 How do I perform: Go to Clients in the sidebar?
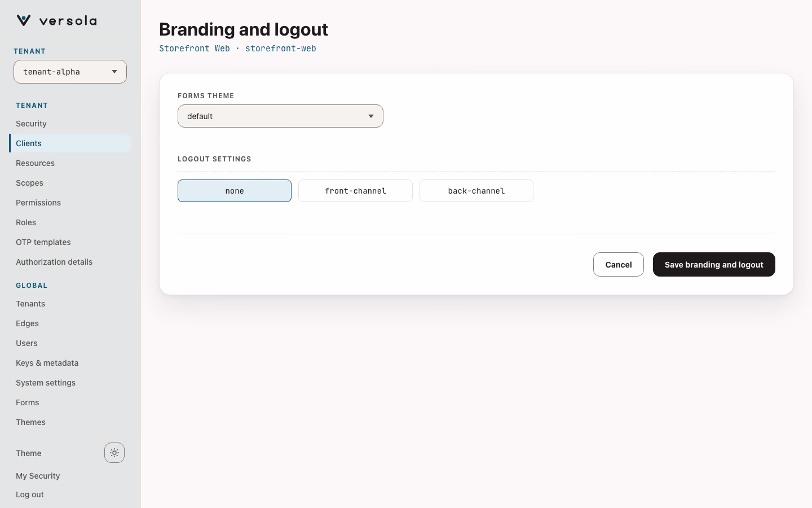click(x=70, y=143)
